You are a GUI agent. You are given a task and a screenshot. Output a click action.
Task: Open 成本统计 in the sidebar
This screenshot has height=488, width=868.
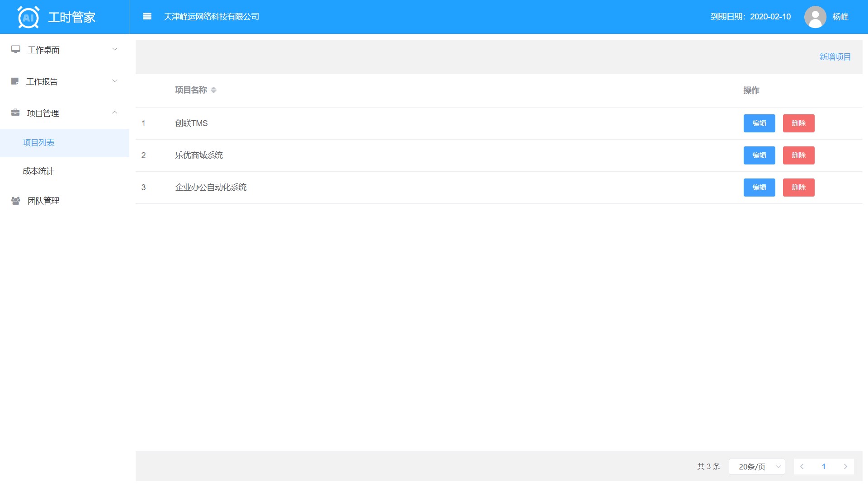[38, 171]
